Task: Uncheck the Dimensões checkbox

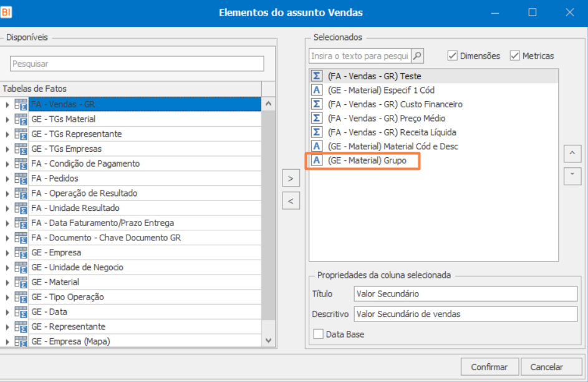Action: [453, 56]
